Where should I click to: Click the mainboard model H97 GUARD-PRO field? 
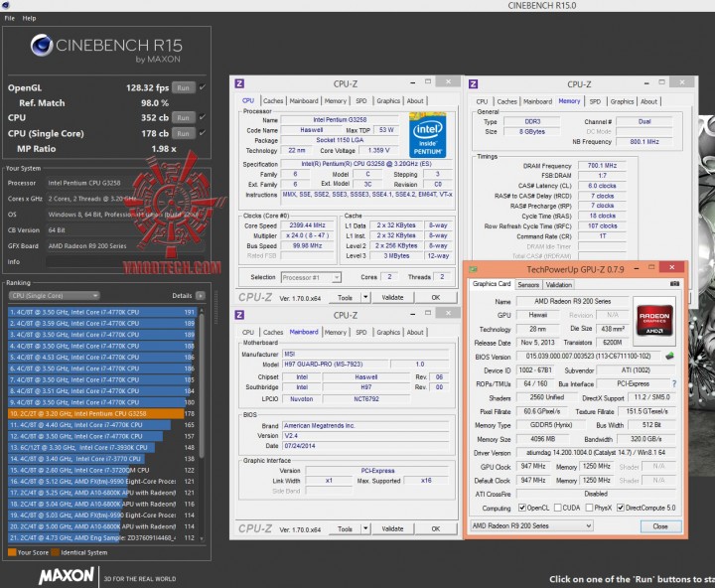pyautogui.click(x=336, y=364)
